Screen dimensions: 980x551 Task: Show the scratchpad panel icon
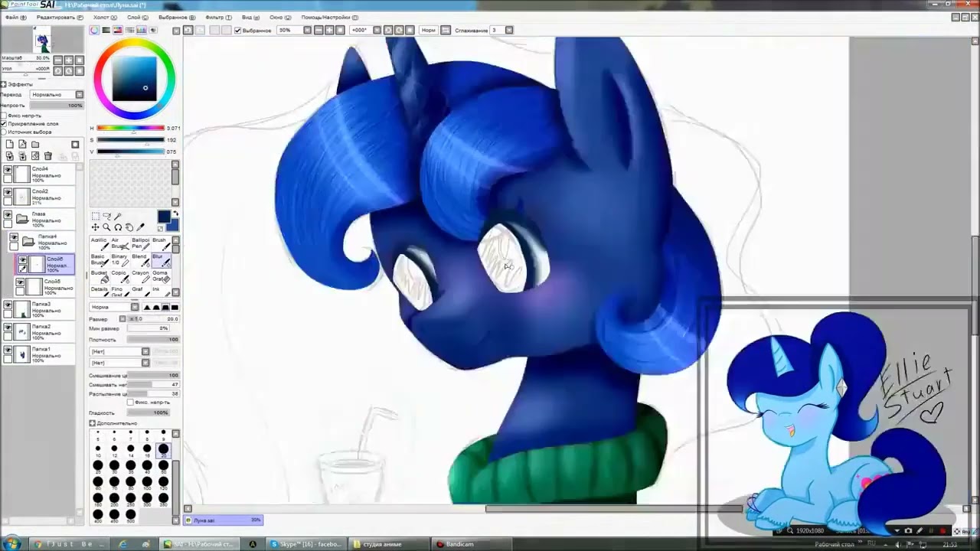pos(153,30)
